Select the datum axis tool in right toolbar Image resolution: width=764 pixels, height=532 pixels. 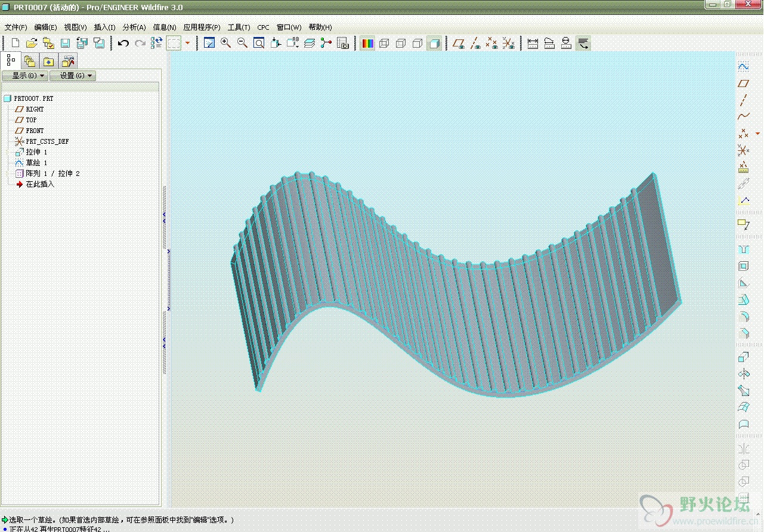click(743, 100)
